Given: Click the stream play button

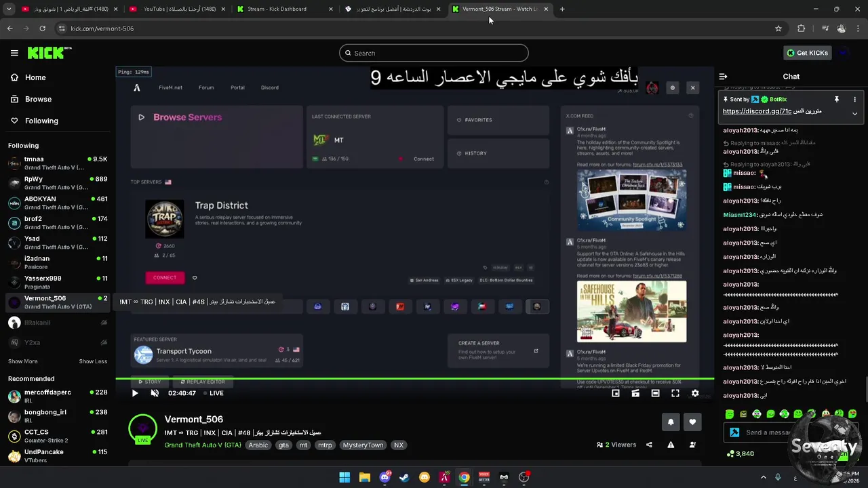Looking at the screenshot, I should click(x=135, y=393).
